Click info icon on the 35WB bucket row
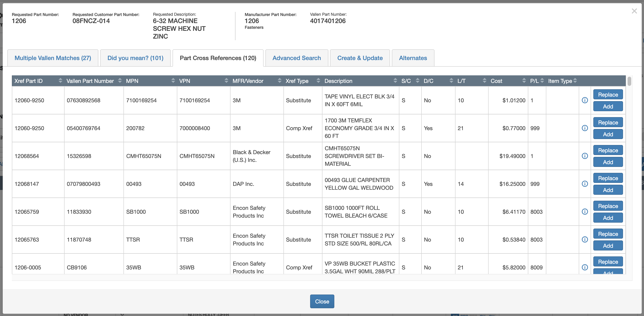644x316 pixels. [x=585, y=267]
